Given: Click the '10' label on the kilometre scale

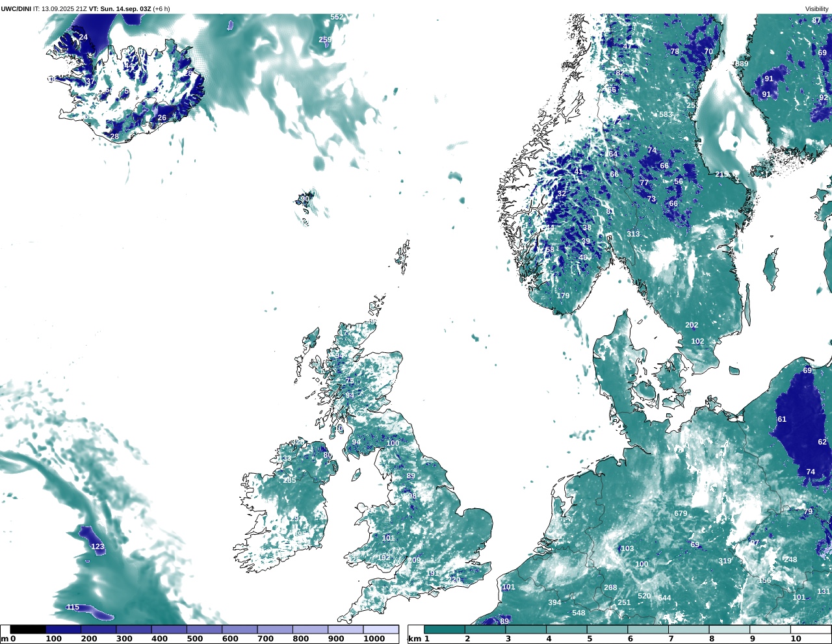Looking at the screenshot, I should 796,639.
